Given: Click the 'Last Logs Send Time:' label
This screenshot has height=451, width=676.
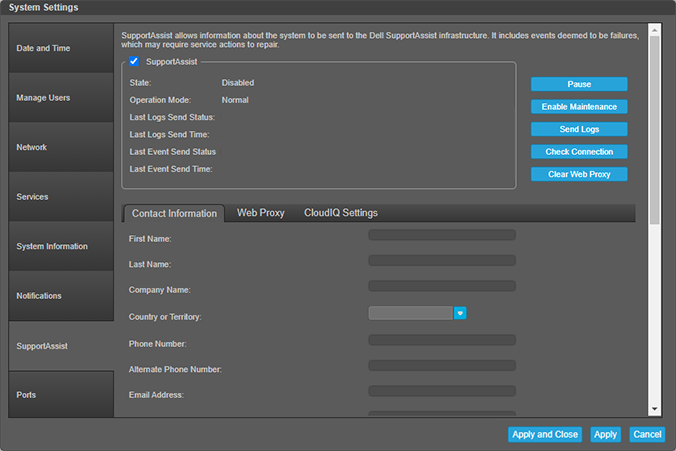Looking at the screenshot, I should (169, 135).
